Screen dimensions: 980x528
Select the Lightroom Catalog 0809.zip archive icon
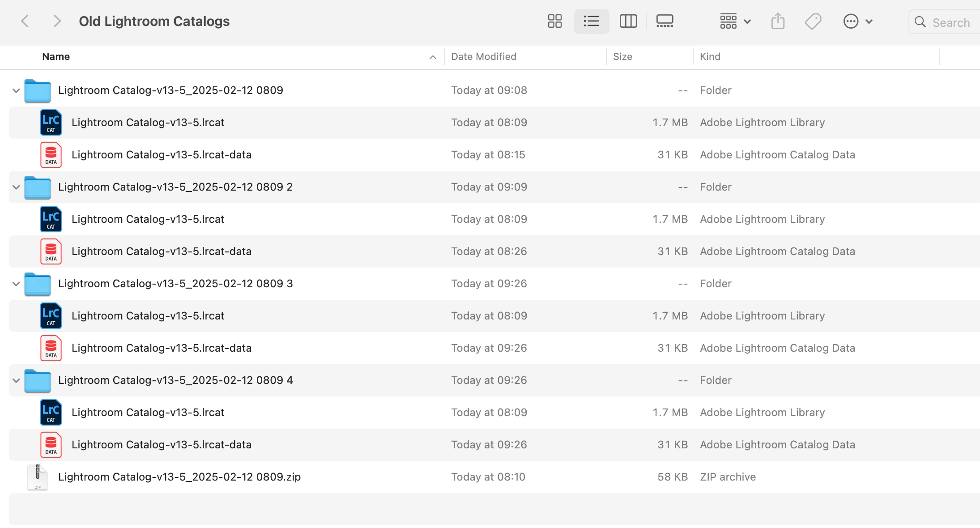[x=38, y=477]
